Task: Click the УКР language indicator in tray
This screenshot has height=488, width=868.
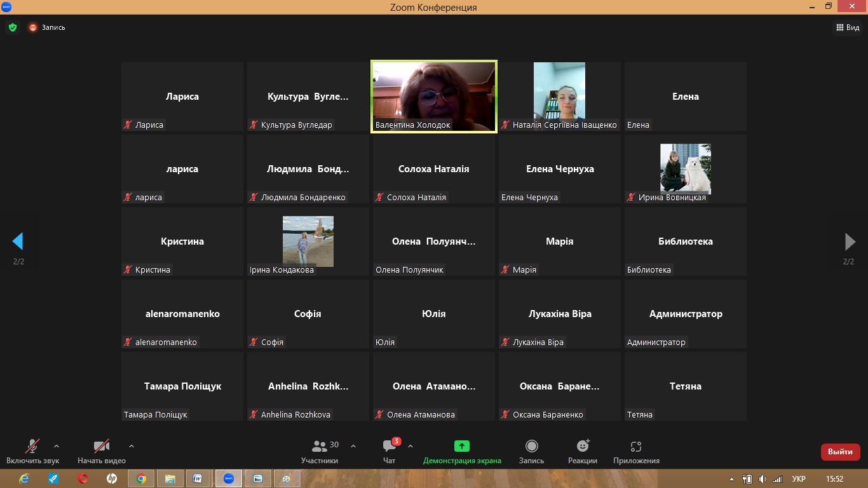Action: pyautogui.click(x=799, y=478)
